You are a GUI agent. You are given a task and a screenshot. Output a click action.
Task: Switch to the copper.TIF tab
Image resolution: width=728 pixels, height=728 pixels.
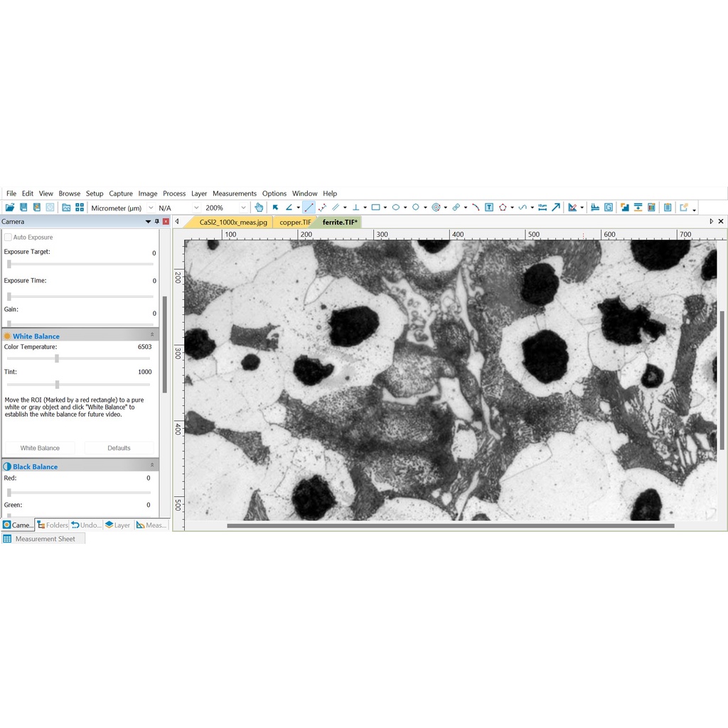coord(295,222)
